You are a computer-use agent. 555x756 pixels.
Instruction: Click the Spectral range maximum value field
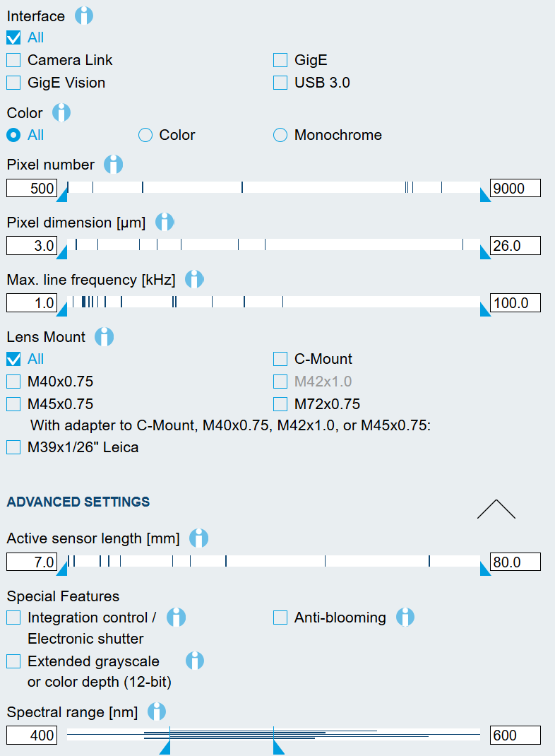tap(515, 736)
